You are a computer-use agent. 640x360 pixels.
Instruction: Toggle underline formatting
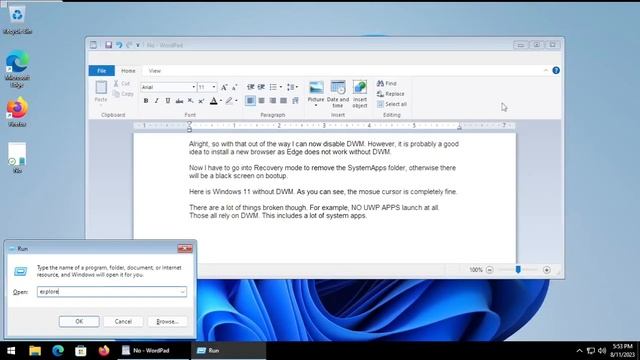pyautogui.click(x=167, y=100)
